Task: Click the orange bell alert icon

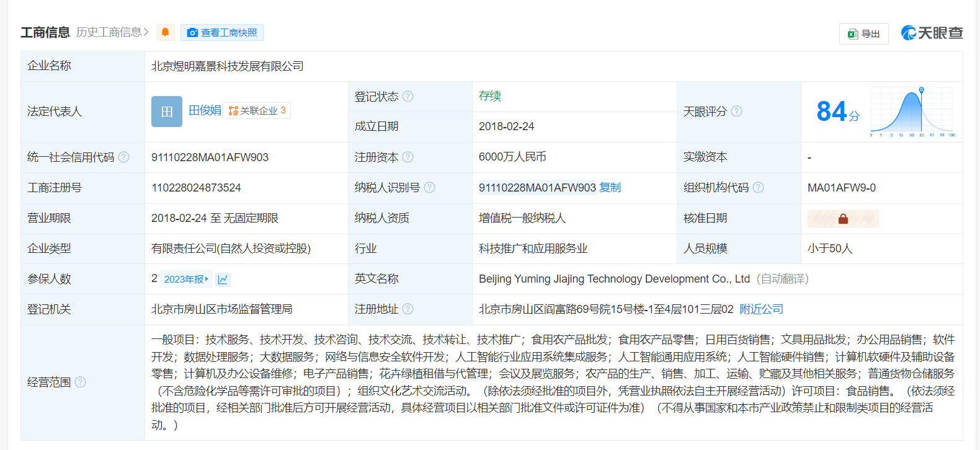Action: (166, 32)
